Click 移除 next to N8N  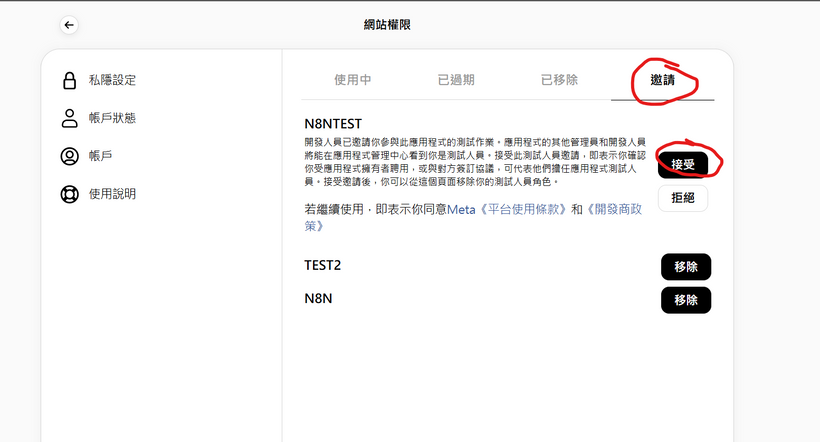point(685,300)
